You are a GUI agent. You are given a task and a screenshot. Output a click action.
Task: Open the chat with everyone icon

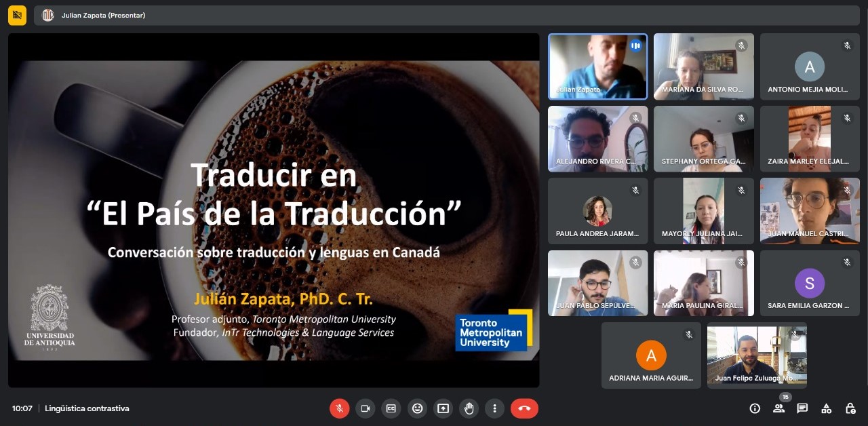[802, 408]
